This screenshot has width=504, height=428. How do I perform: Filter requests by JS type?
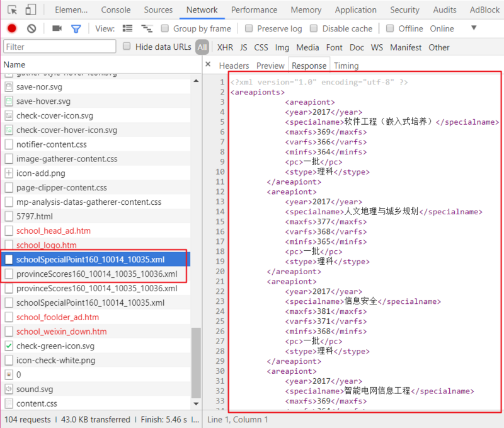click(x=243, y=47)
